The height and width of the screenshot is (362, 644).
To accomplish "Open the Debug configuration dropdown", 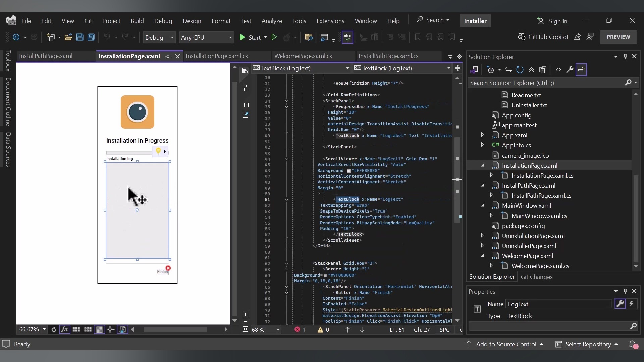I will [x=172, y=37].
